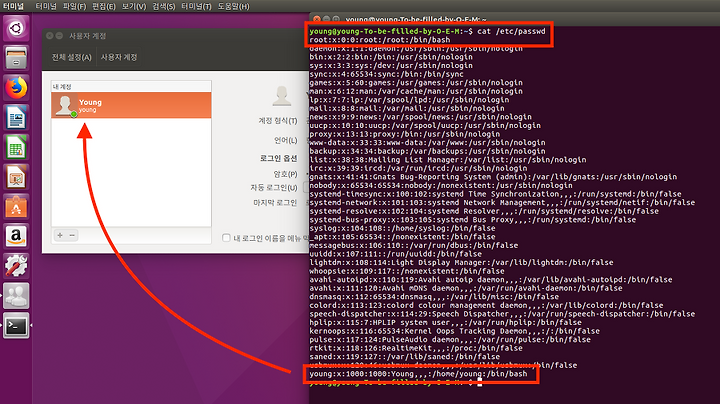
Task: Open LibreOffice Writer launcher icon
Action: (x=16, y=118)
